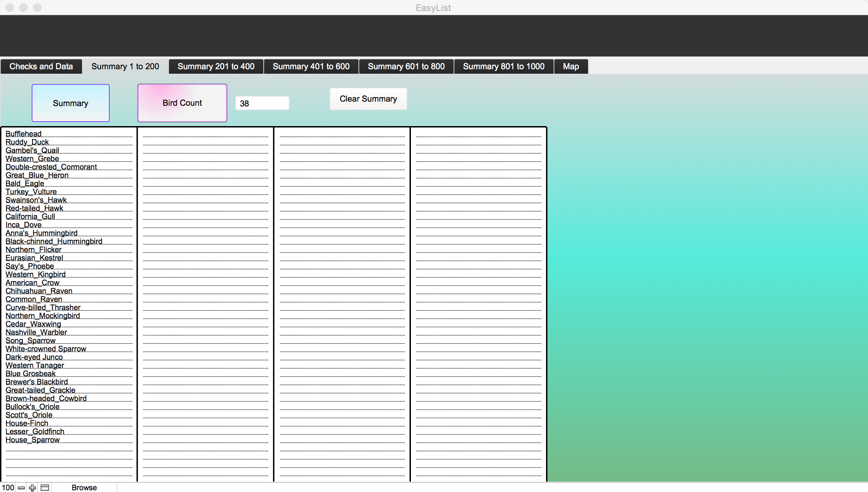
Task: Open the Browse mode pop-up menu
Action: click(x=84, y=488)
